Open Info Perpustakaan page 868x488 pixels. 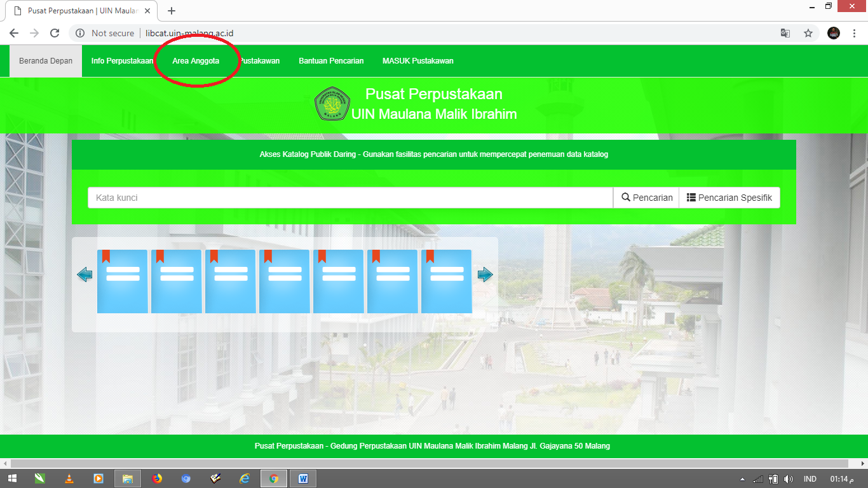pyautogui.click(x=122, y=61)
